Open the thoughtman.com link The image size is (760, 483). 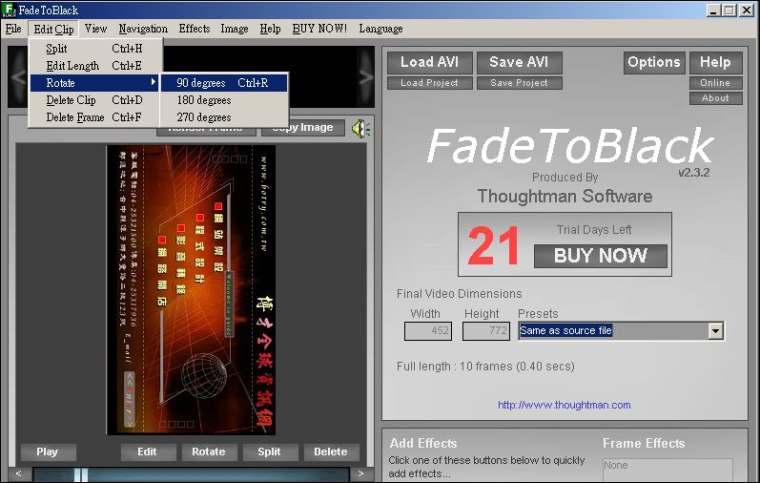click(564, 405)
